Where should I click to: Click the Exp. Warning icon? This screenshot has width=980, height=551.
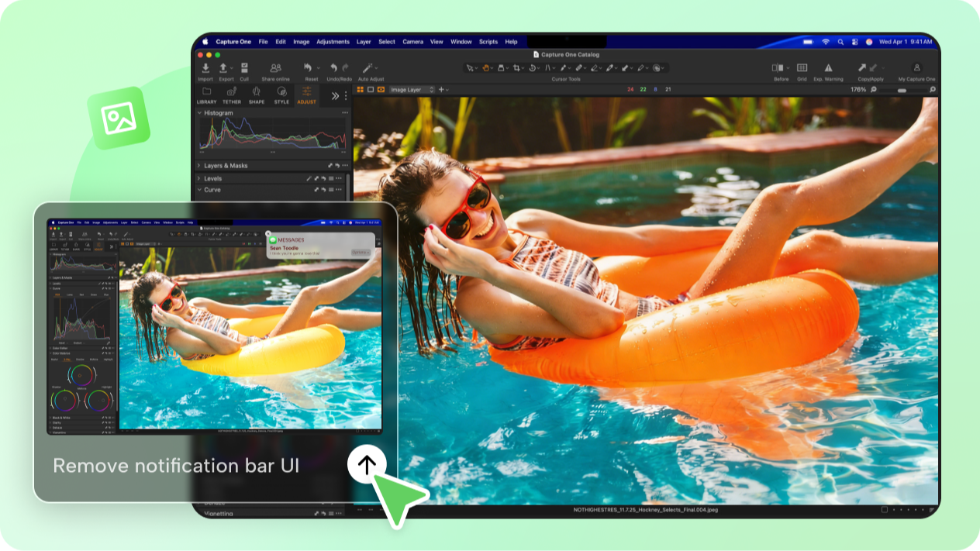[x=828, y=68]
